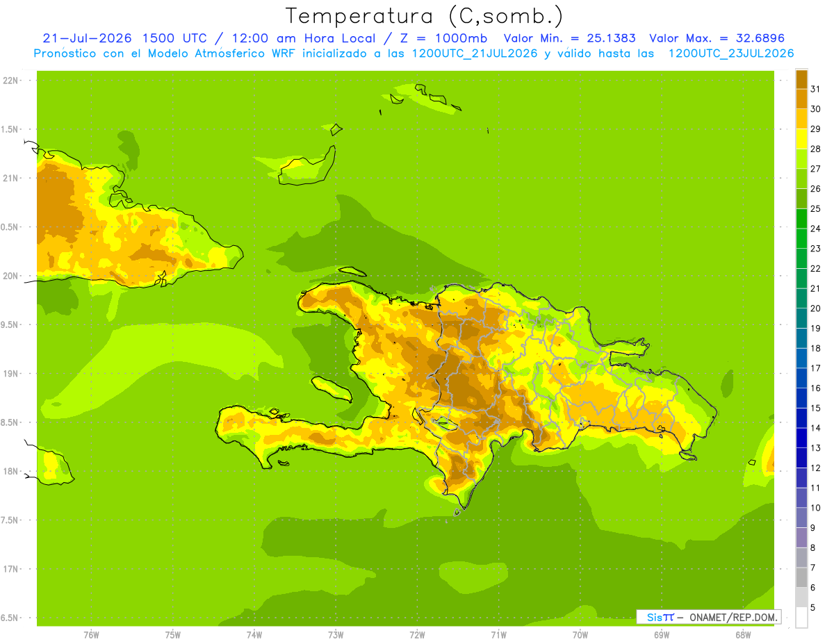This screenshot has height=644, width=834.
Task: Click the "70W" longitude axis label
Action: (580, 634)
